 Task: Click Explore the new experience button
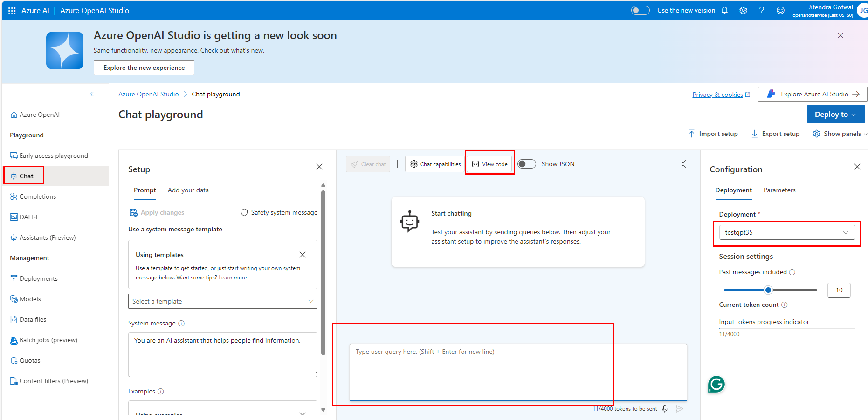(144, 68)
